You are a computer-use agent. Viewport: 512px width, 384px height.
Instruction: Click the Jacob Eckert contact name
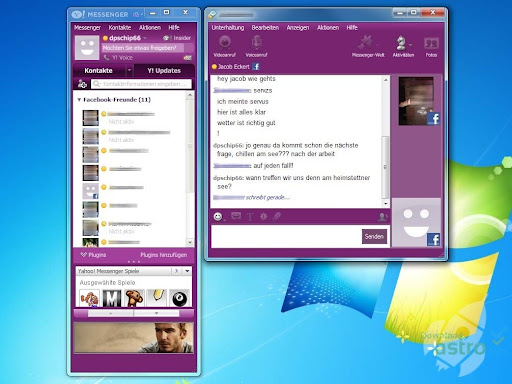point(234,67)
